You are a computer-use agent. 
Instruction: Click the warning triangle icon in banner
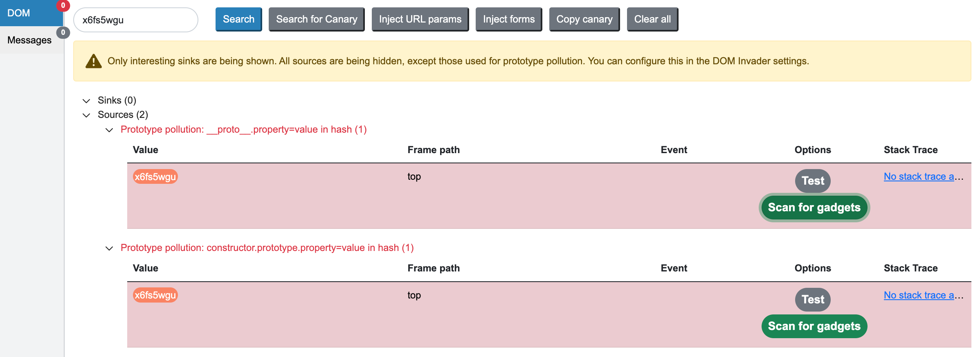point(93,61)
